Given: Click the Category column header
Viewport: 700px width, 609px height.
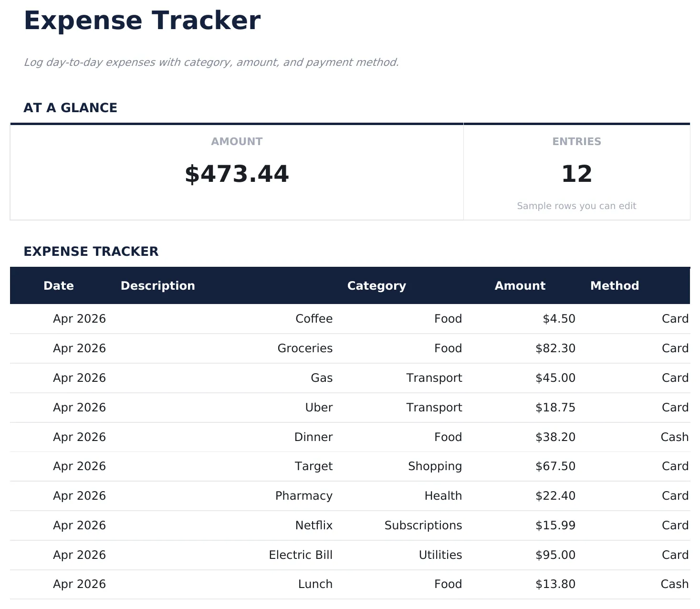Looking at the screenshot, I should click(x=376, y=285).
